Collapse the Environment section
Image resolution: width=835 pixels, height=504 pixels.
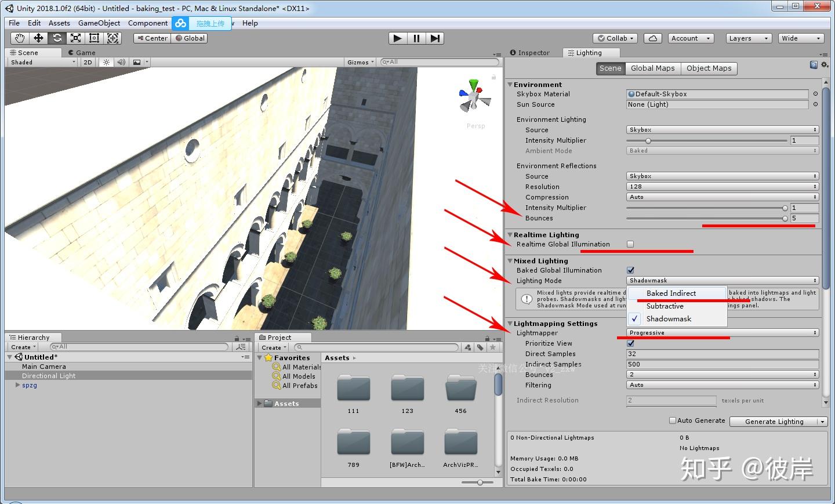coord(510,85)
